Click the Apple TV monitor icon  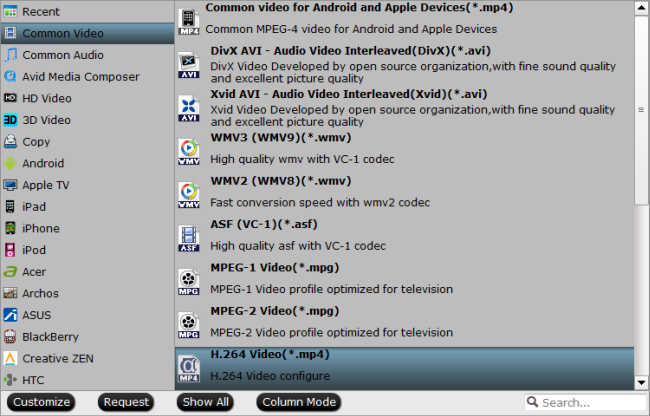(10, 185)
